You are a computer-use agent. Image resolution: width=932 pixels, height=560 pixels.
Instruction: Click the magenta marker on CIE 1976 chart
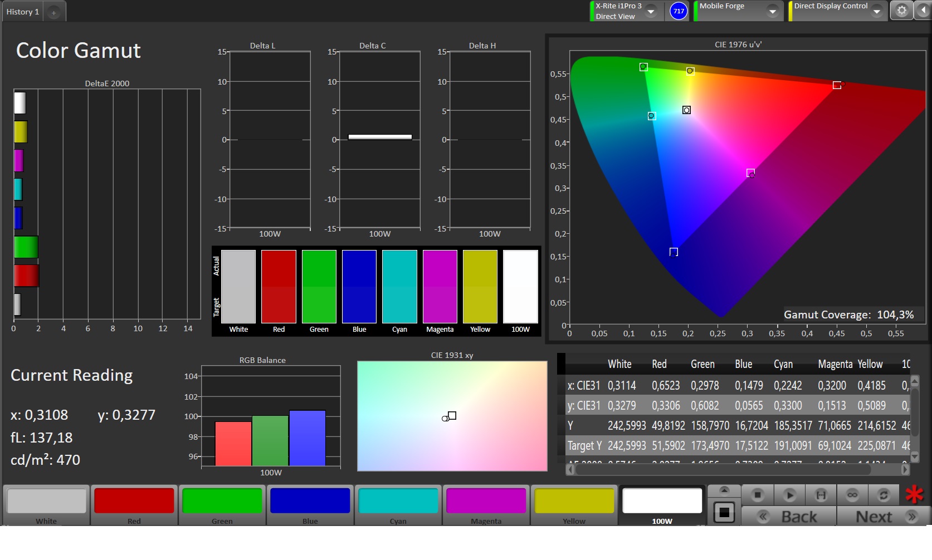point(750,173)
